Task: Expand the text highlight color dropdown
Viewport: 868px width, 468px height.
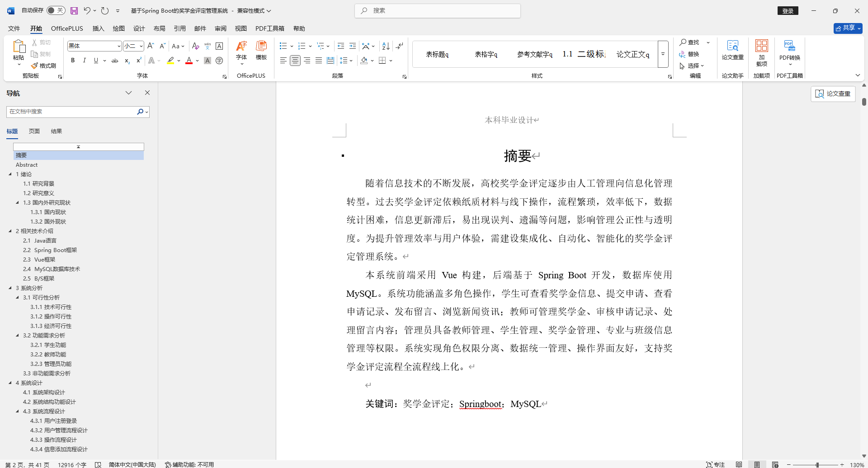Action: tap(178, 60)
